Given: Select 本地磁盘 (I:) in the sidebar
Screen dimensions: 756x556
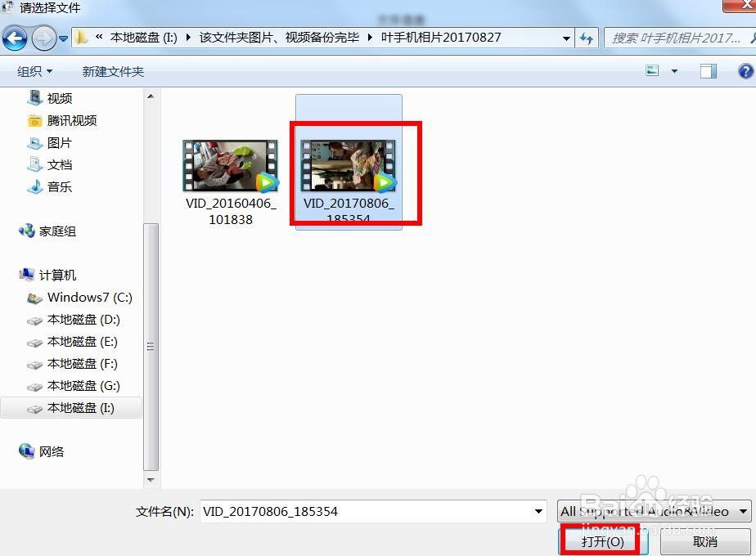Looking at the screenshot, I should pos(71,408).
